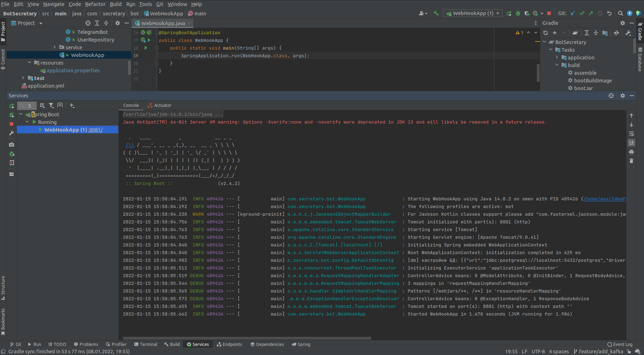The image size is (644, 355).
Task: Toggle the Services layout icon in the sidebar
Action: [12, 174]
